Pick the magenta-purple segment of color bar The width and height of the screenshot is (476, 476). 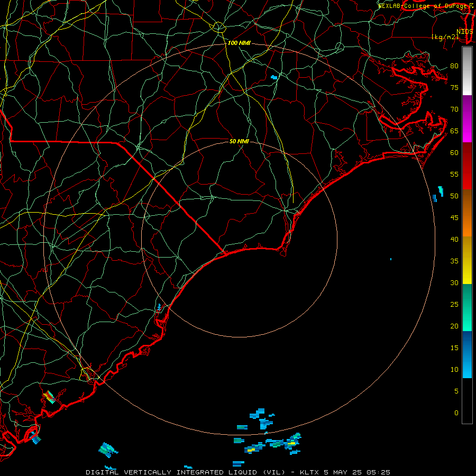point(467,118)
